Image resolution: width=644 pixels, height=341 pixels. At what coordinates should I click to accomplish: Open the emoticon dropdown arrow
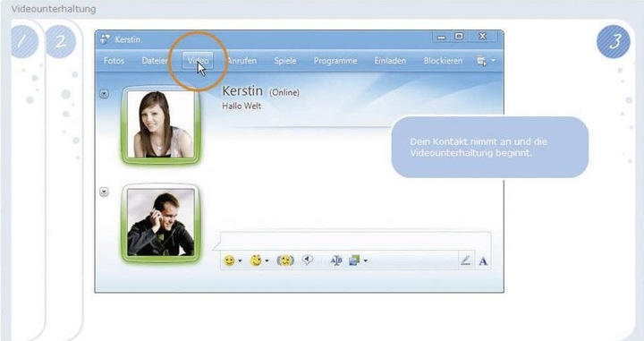point(241,260)
